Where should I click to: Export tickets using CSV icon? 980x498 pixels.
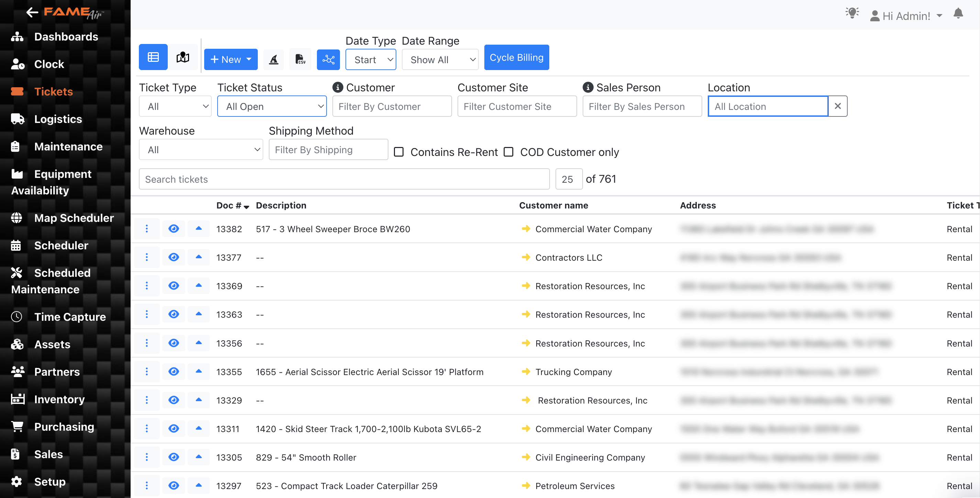[300, 59]
